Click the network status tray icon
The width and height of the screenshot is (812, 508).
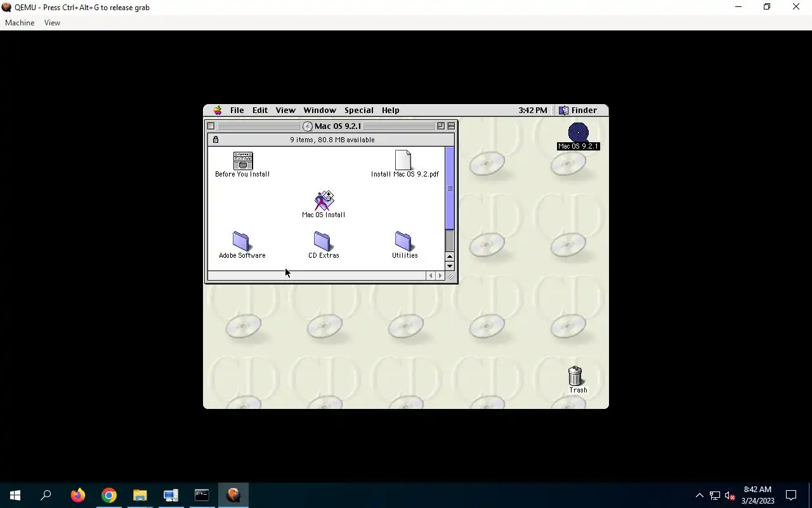point(714,495)
